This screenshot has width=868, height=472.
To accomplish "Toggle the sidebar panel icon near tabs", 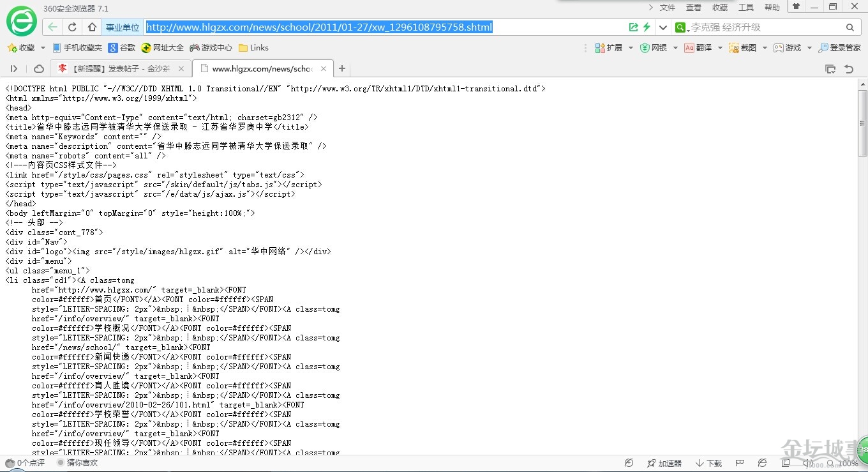I will 14,69.
